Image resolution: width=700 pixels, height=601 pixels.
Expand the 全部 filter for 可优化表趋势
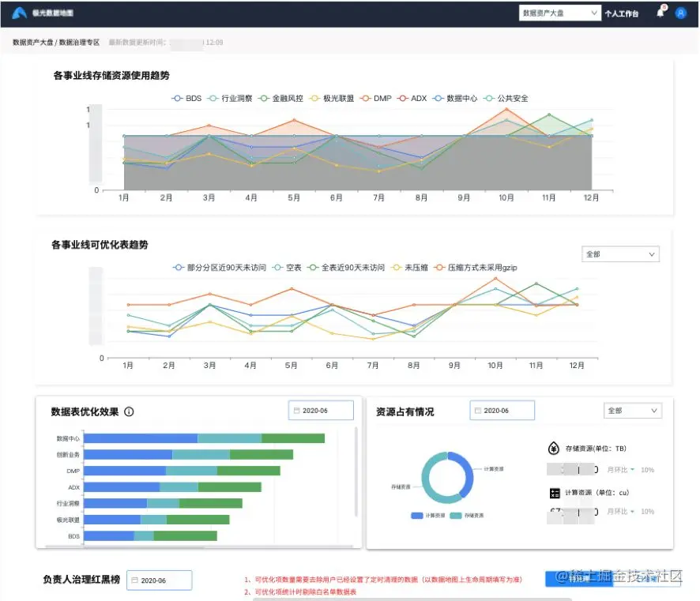620,254
